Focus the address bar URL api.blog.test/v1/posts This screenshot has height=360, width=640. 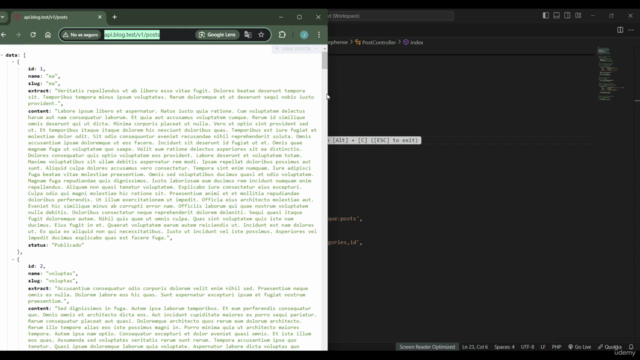132,35
